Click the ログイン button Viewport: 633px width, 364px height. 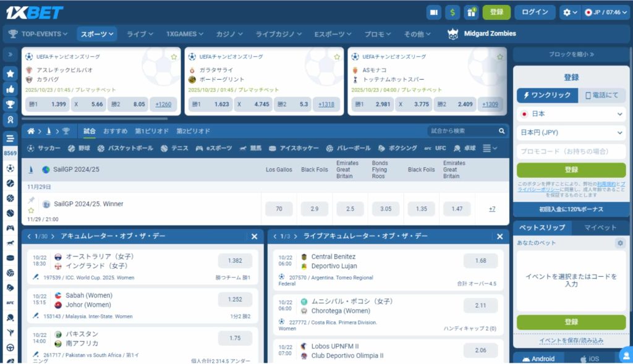tap(535, 12)
